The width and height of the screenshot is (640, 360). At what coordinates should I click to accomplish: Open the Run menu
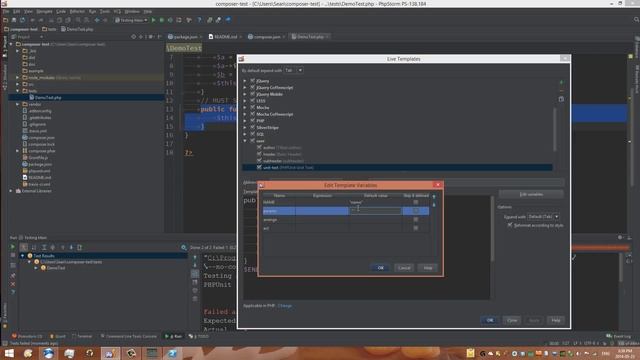[92, 11]
